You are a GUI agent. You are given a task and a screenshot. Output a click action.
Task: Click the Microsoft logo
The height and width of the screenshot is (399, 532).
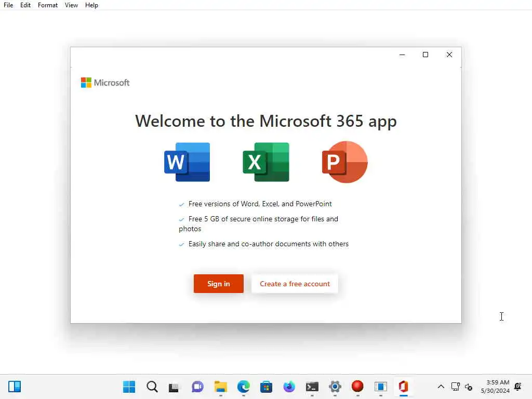(105, 83)
